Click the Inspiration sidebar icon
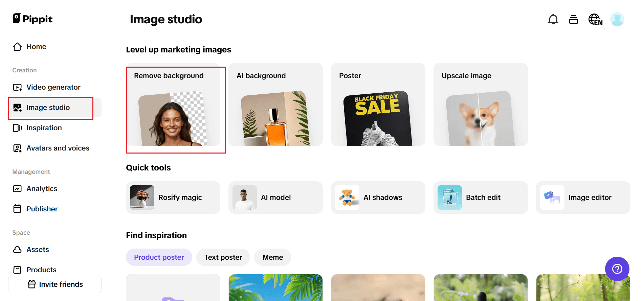This screenshot has width=644, height=301. point(17,128)
